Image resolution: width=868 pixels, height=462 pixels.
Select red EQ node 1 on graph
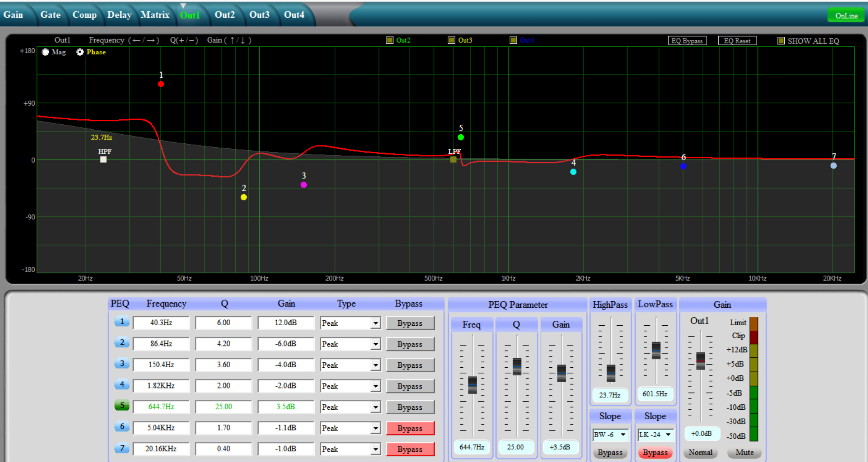(x=161, y=84)
